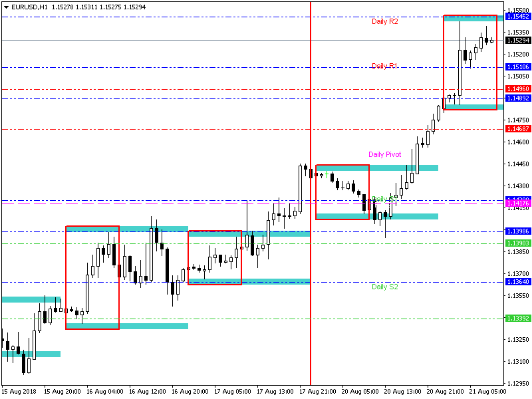Select the Daily R1 text label
The width and height of the screenshot is (532, 399).
[384, 66]
